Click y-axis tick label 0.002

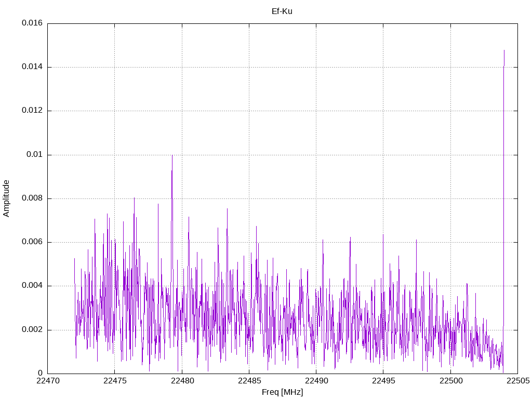(32, 330)
